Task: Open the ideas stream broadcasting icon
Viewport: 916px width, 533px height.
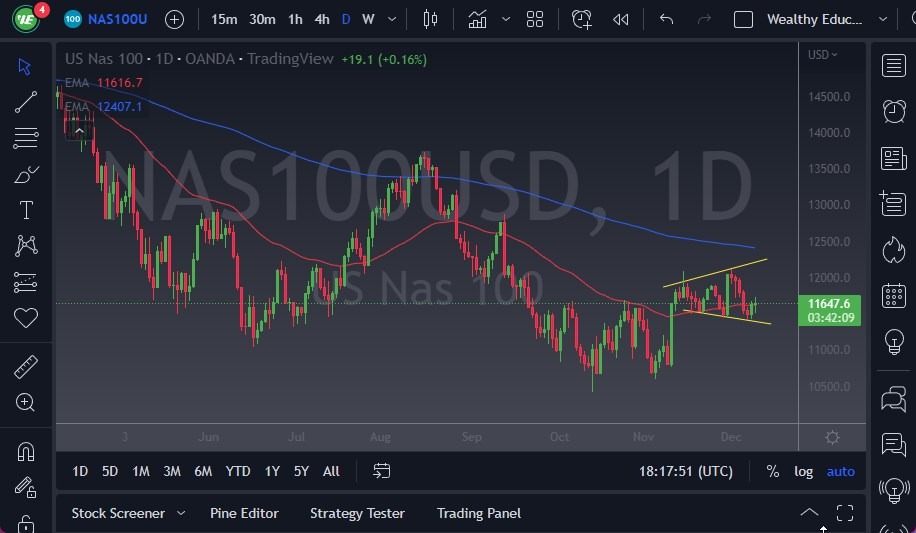Action: coord(894,491)
